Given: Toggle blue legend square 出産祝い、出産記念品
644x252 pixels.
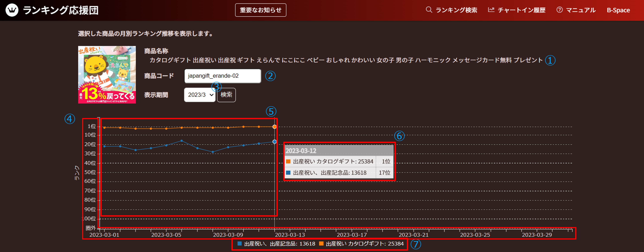Looking at the screenshot, I should pos(239,244).
